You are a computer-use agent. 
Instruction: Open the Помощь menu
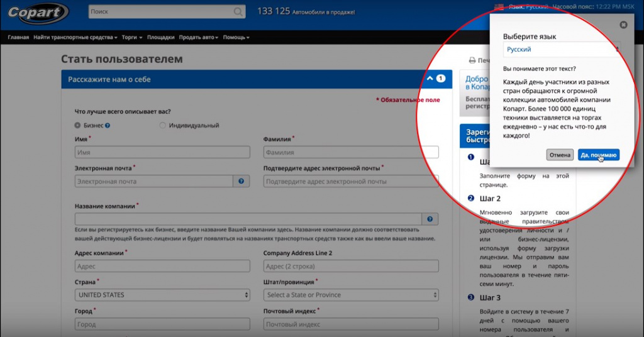[x=236, y=37]
